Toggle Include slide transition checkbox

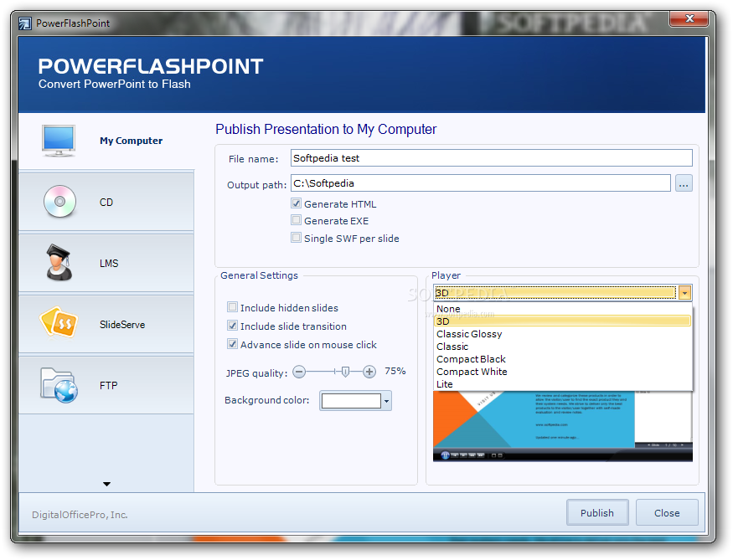point(232,325)
